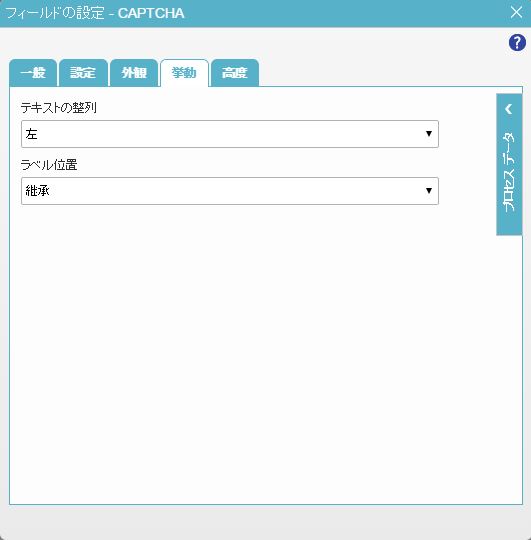Open the 設定 tab
Viewport: 531px width, 540px height.
click(83, 73)
